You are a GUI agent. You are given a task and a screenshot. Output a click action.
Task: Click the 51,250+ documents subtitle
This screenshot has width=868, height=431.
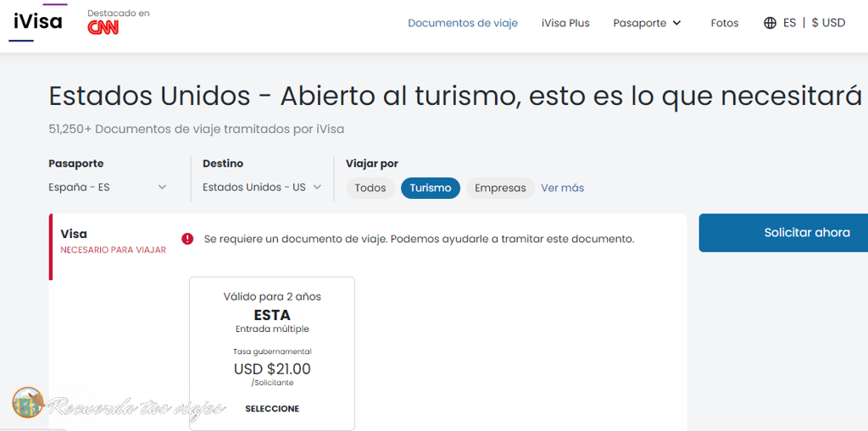(x=197, y=129)
